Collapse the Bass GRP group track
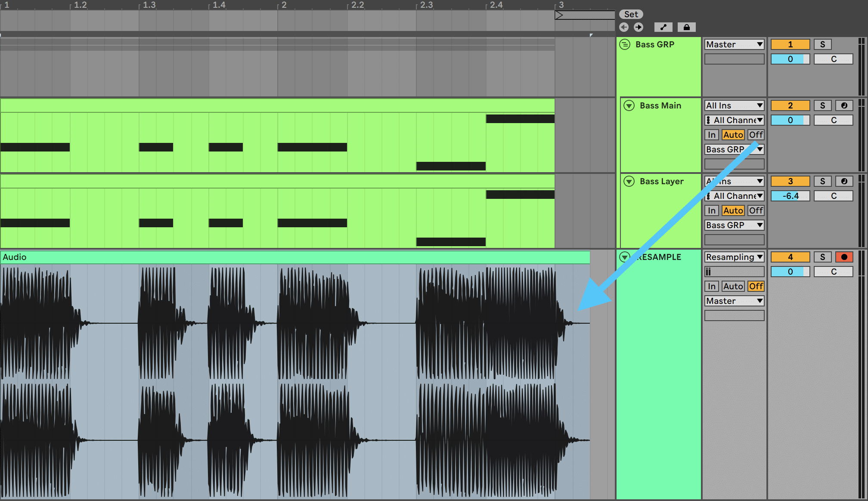This screenshot has width=868, height=501. pos(625,44)
